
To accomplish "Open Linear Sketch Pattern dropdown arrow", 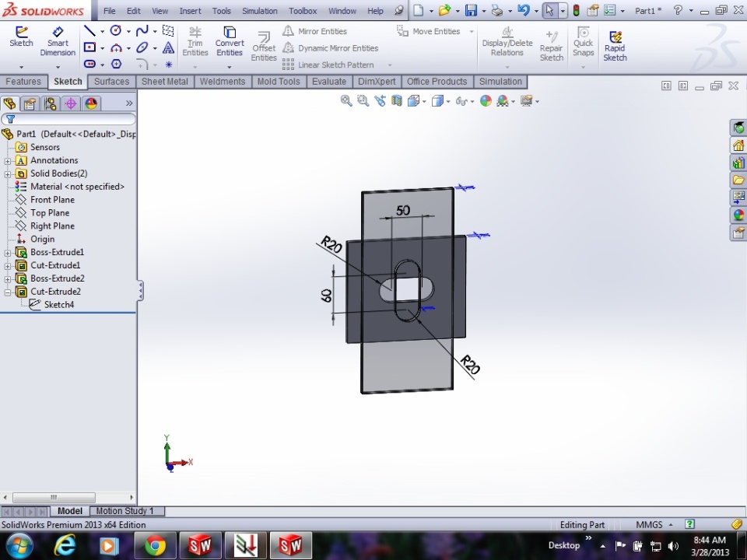I will pyautogui.click(x=390, y=65).
